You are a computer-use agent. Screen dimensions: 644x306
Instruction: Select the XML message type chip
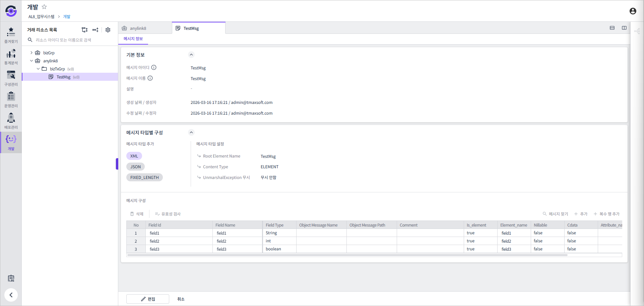click(x=134, y=156)
